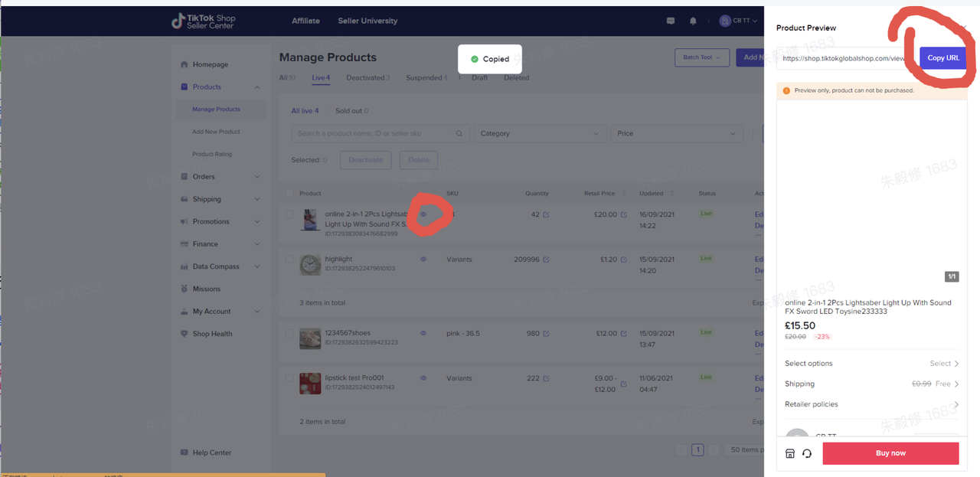Image resolution: width=980 pixels, height=477 pixels.
Task: Select the checkbox for 1234567shoes product
Action: (x=289, y=333)
